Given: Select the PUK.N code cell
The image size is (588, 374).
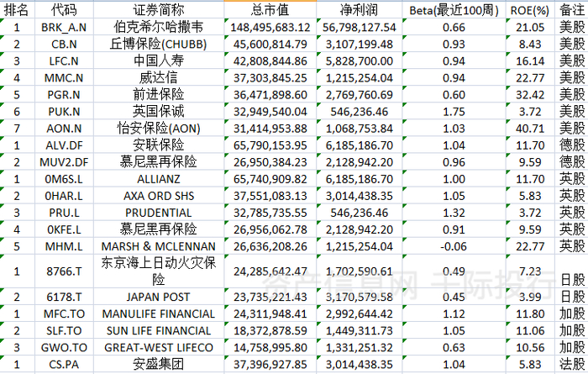Looking at the screenshot, I should pyautogui.click(x=64, y=112).
